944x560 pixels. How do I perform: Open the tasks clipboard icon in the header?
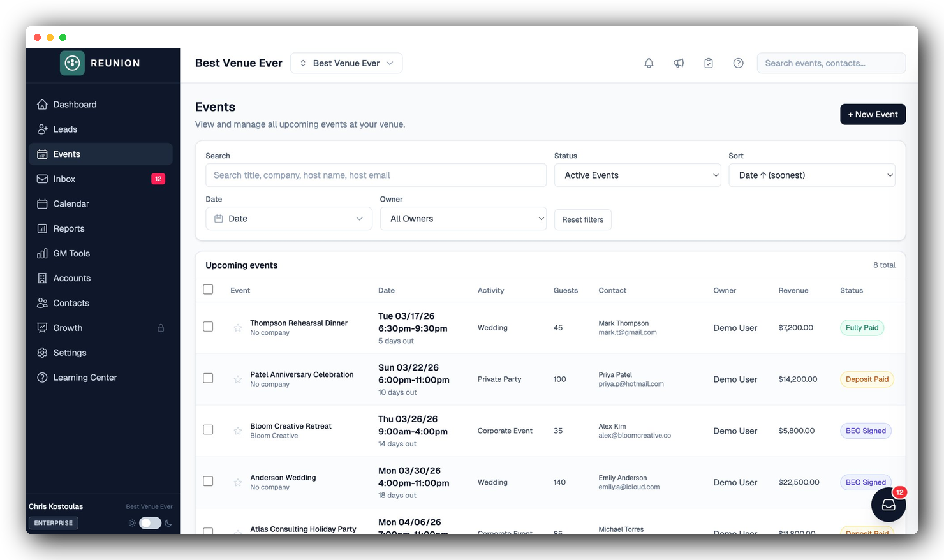pos(708,63)
